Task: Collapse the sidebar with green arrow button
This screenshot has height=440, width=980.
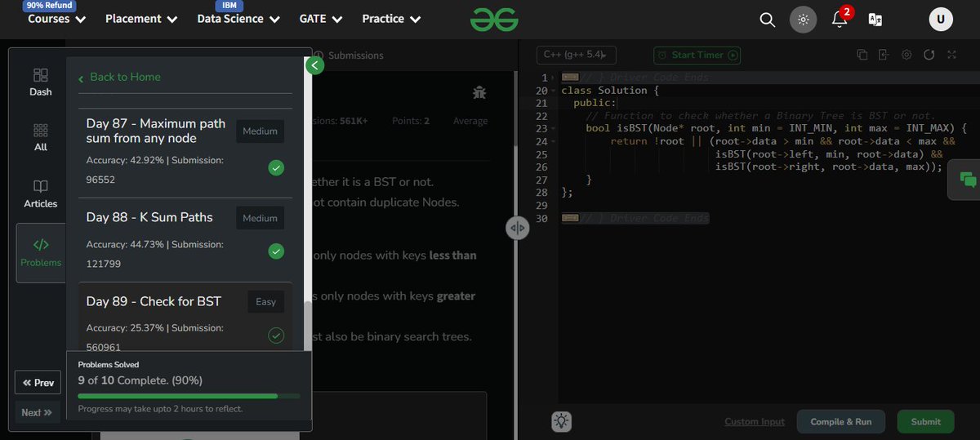Action: coord(314,66)
